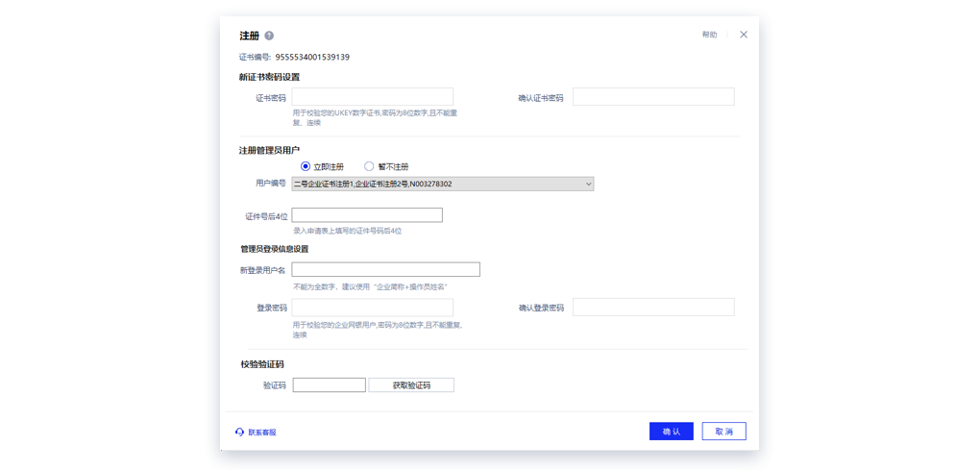Click the question mark icon beside 注册
This screenshot has width=980, height=470.
(269, 36)
